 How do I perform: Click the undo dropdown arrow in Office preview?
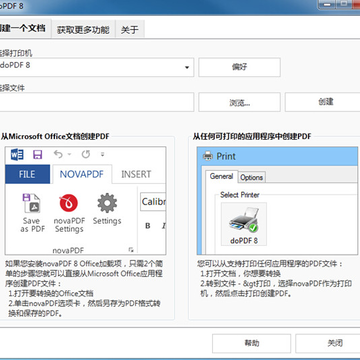pyautogui.click(x=69, y=154)
